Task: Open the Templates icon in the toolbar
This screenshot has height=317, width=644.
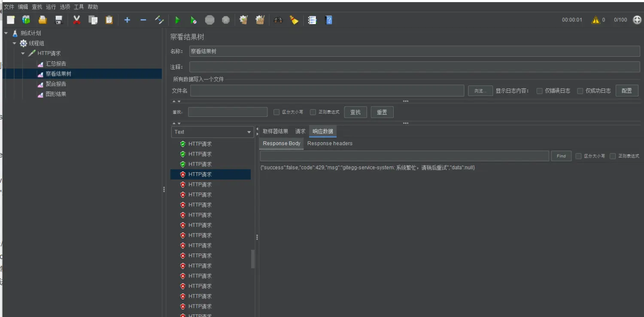Action: coord(27,20)
